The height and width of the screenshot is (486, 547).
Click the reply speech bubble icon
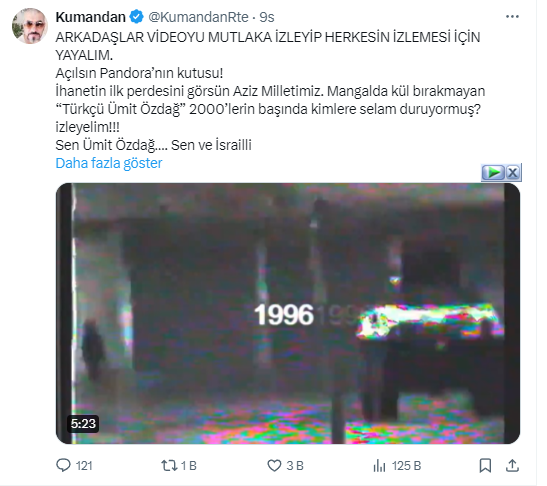(63, 465)
